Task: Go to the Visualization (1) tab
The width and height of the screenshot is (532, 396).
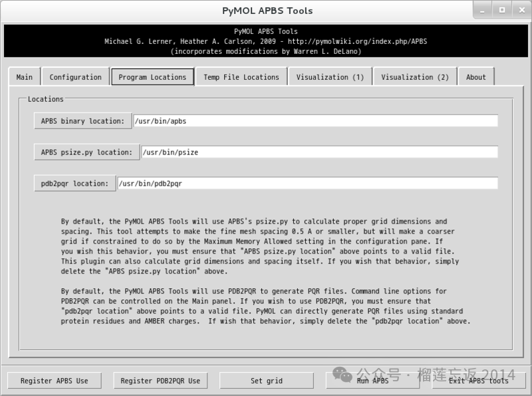Action: pos(330,77)
